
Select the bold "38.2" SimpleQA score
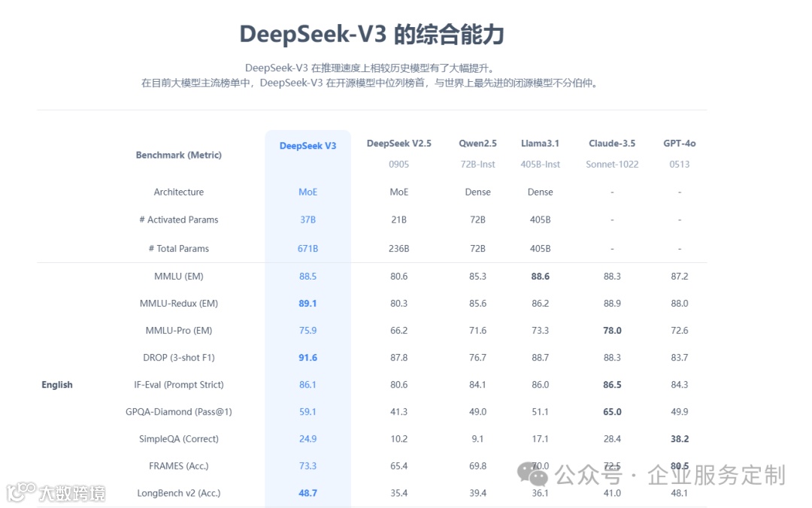[x=680, y=439]
